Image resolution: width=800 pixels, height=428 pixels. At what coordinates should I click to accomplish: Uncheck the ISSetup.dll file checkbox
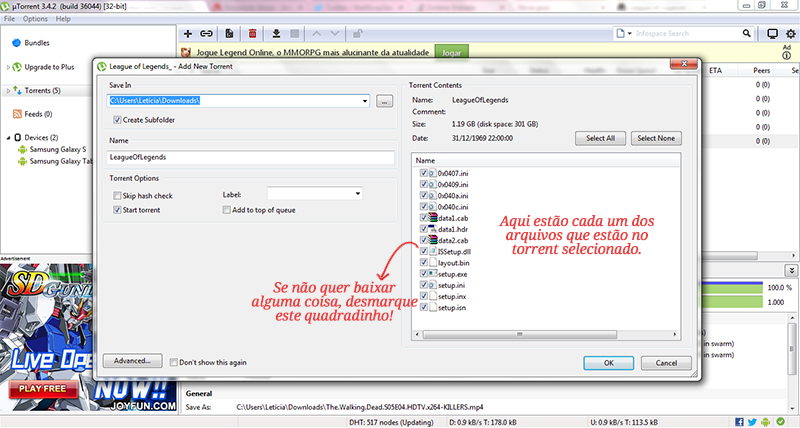tap(423, 251)
